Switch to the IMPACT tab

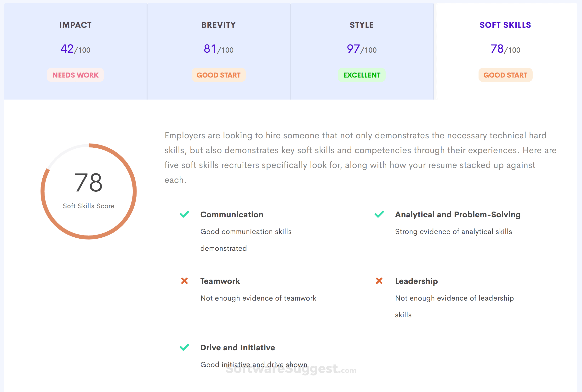click(75, 25)
